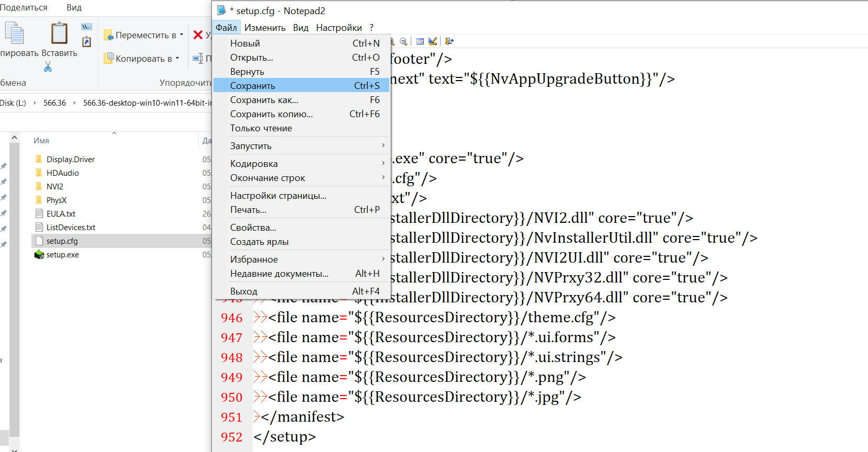
Task: Choose Вернуть menu entry
Action: (x=302, y=71)
